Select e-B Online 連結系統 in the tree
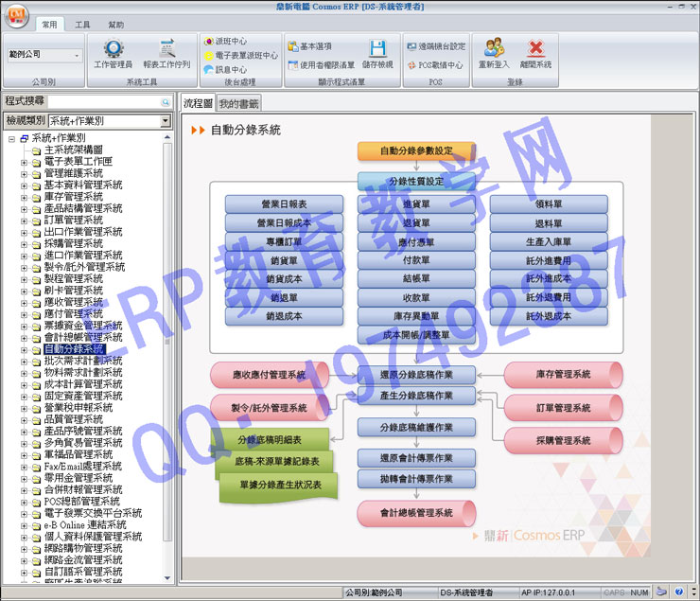The width and height of the screenshot is (700, 601). click(x=85, y=525)
